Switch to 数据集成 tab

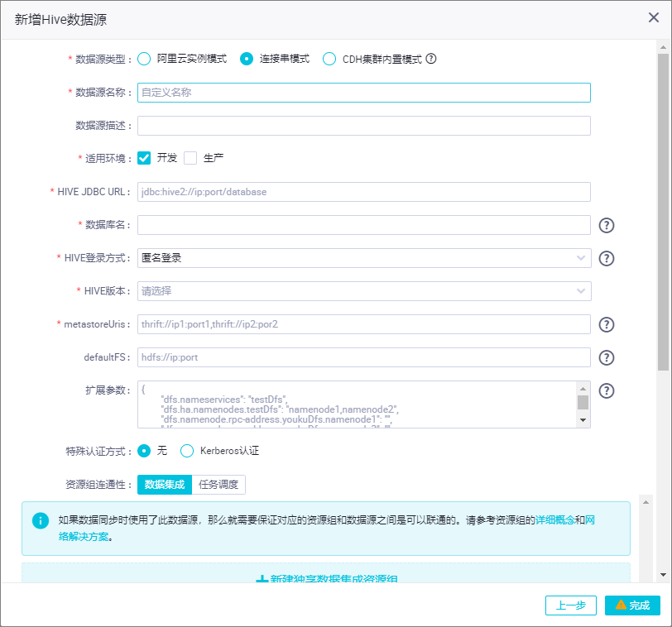pos(165,485)
